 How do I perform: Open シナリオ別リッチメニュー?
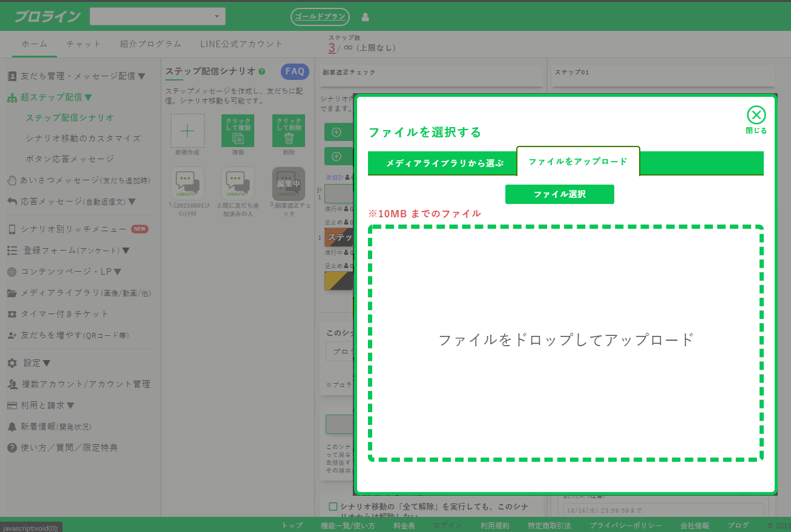77,229
